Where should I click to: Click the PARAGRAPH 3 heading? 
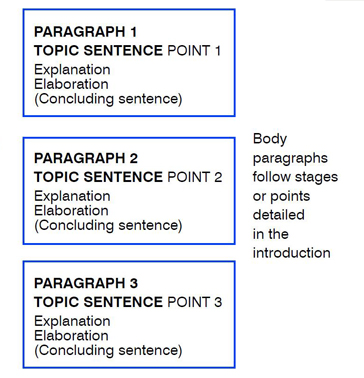click(86, 283)
